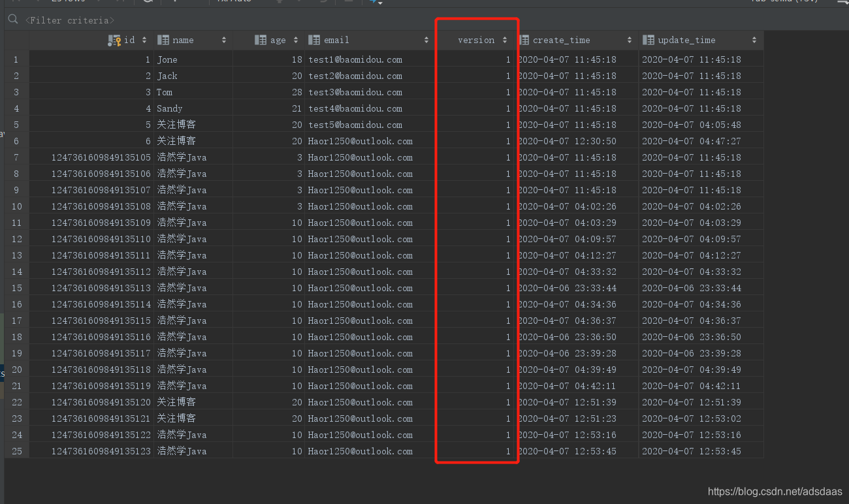This screenshot has width=849, height=504.
Task: Click update_time cell 2020-04-07 12:53:02
Action: point(701,418)
